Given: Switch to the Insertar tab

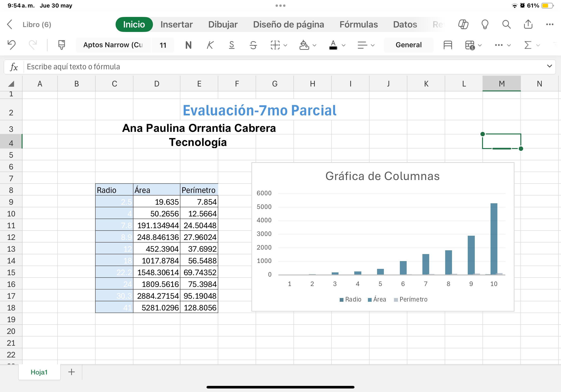Looking at the screenshot, I should pos(176,24).
